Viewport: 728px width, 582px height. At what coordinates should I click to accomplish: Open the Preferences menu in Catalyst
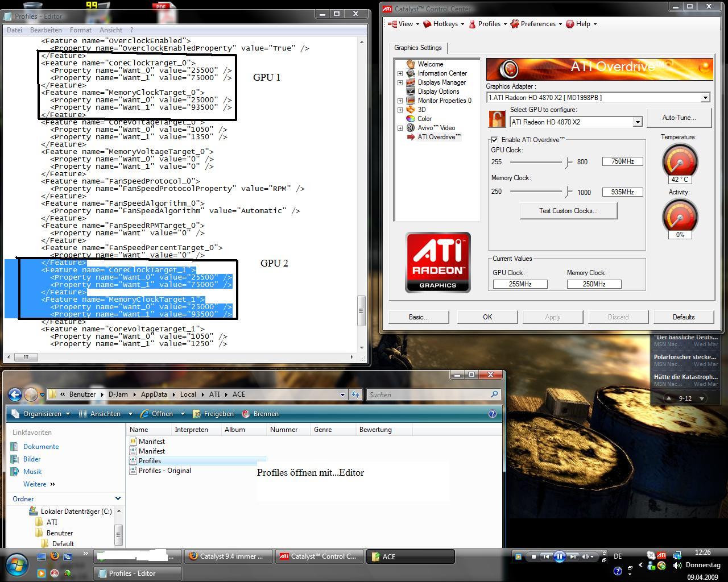(x=536, y=24)
